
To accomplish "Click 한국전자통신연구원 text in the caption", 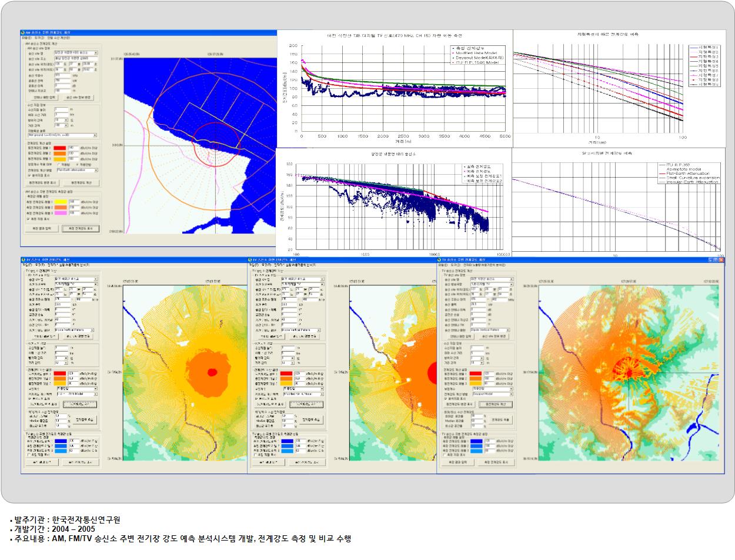I will click(86, 520).
